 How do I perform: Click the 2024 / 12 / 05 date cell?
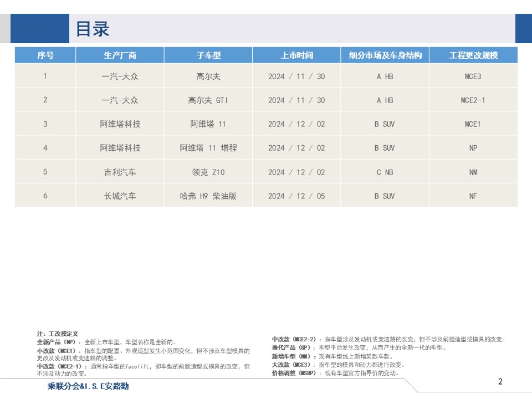[296, 196]
